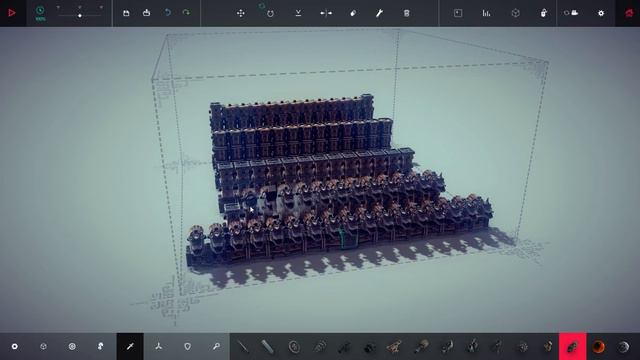Switch to the fourth category tab
This screenshot has height=360, width=640.
point(101,347)
